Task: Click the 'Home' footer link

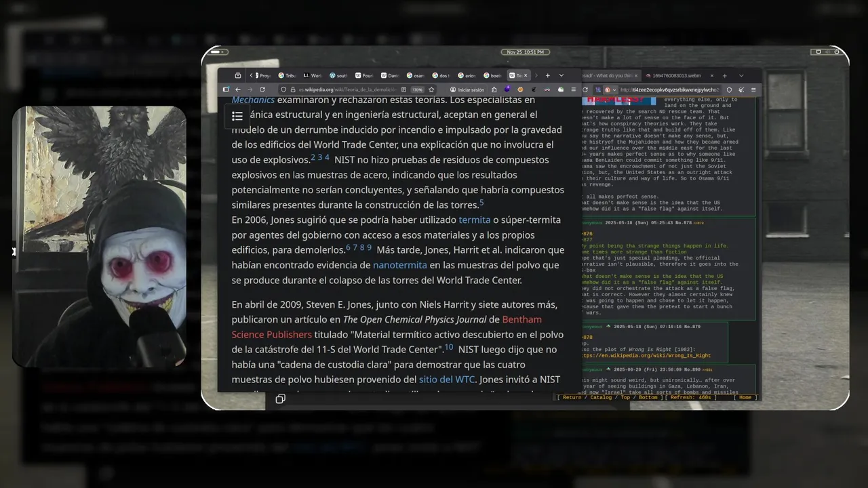Action: pyautogui.click(x=745, y=397)
